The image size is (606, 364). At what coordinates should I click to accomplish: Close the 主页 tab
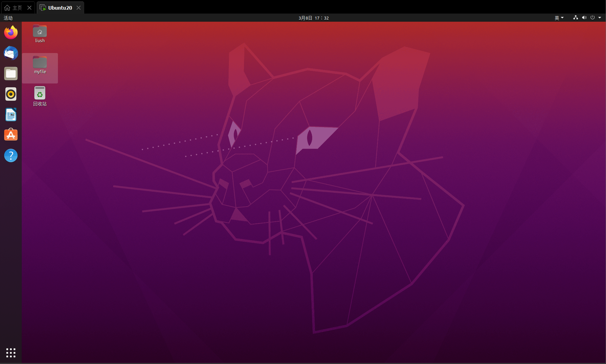(x=29, y=8)
